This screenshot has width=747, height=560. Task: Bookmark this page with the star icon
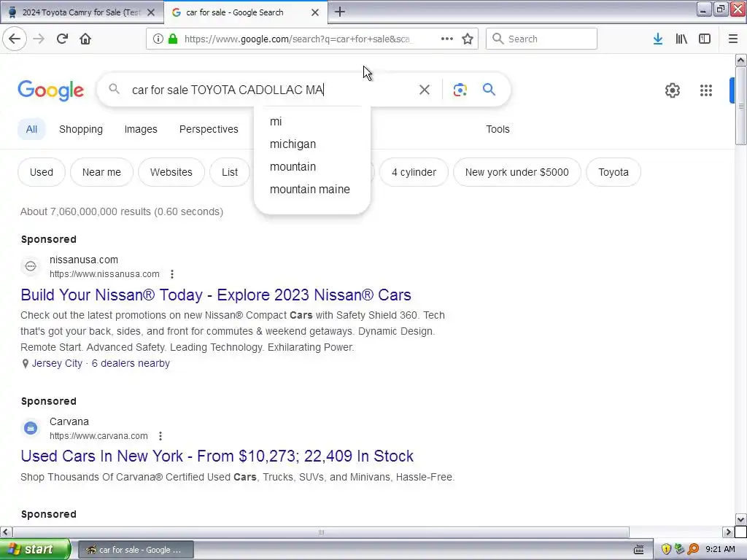[468, 39]
